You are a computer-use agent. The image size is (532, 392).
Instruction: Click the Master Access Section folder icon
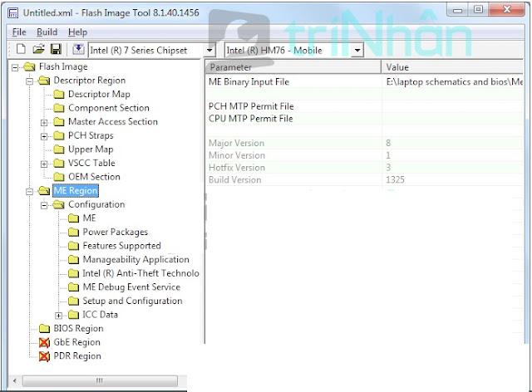[59, 122]
